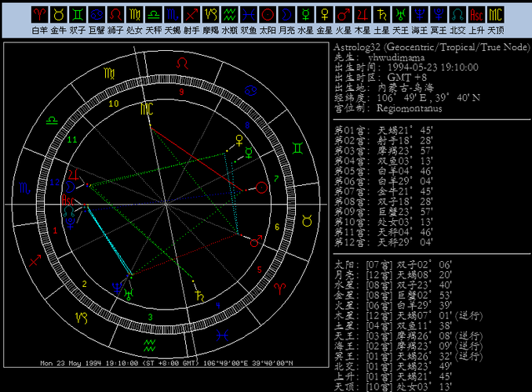Click the 月亮 [12宫] 天蝎08° row
This screenshot has height=392, width=532.
coord(393,275)
